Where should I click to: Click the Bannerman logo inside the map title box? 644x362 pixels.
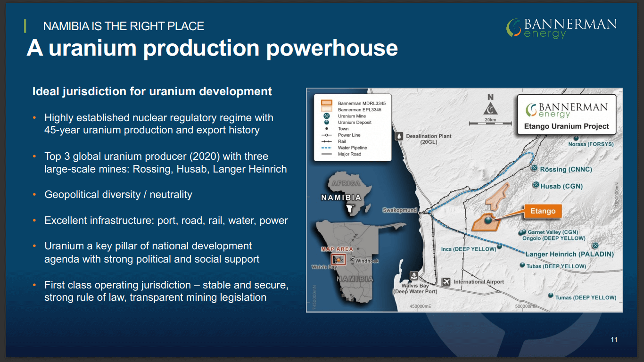pyautogui.click(x=566, y=110)
